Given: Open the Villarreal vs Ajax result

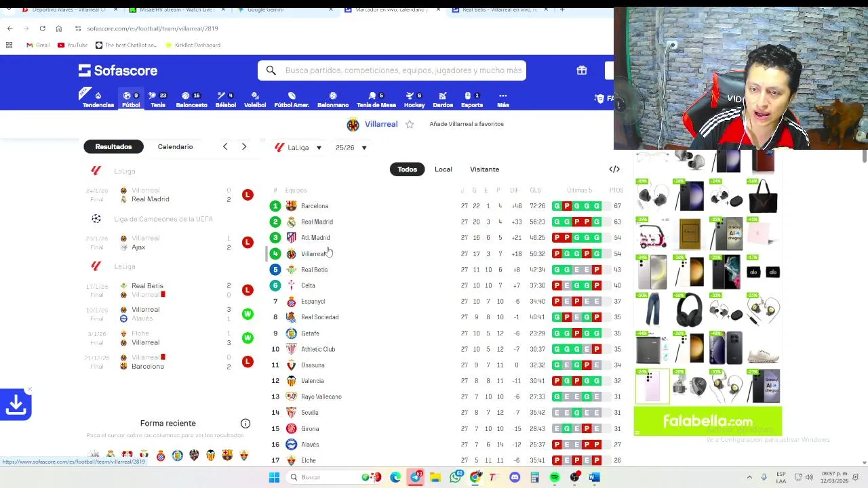Looking at the screenshot, I should coord(170,243).
